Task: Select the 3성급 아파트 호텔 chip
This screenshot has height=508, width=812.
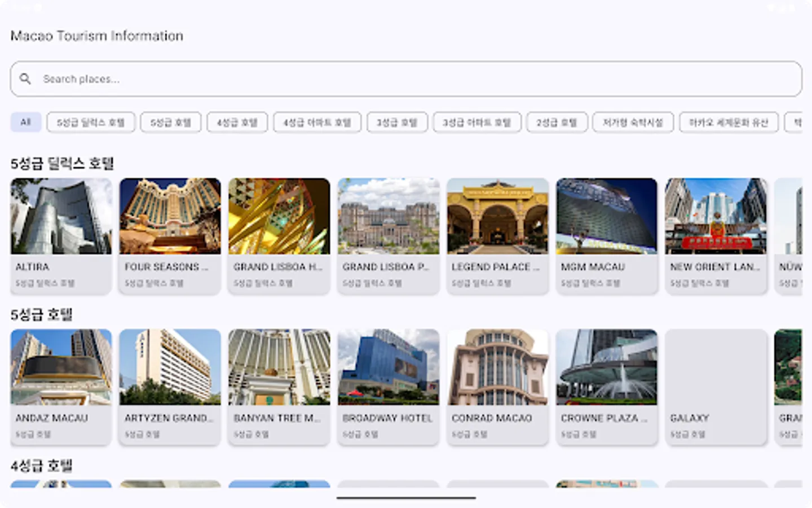Action: pos(476,122)
